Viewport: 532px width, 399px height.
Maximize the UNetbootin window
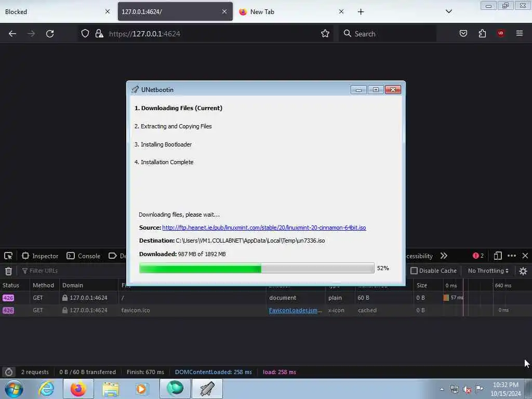[x=376, y=89]
